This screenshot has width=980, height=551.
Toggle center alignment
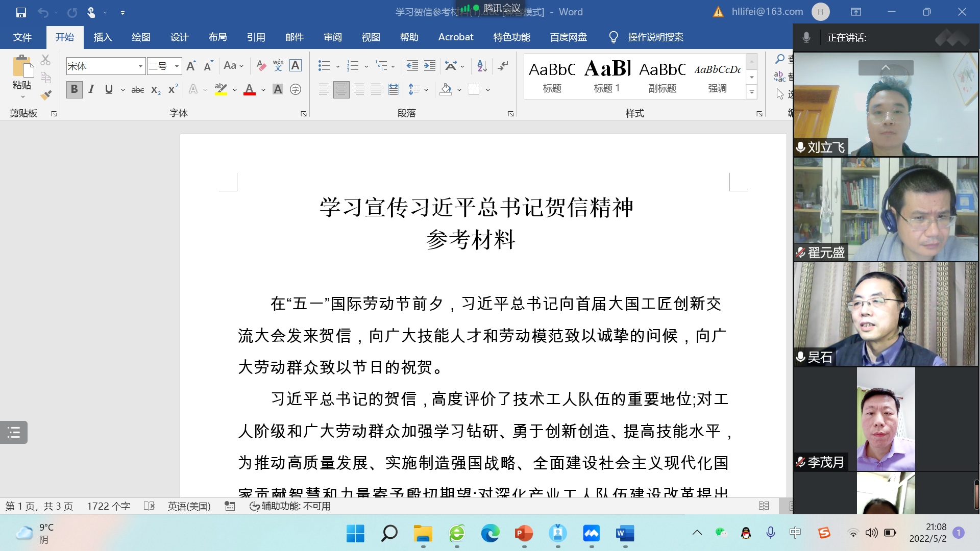[341, 90]
